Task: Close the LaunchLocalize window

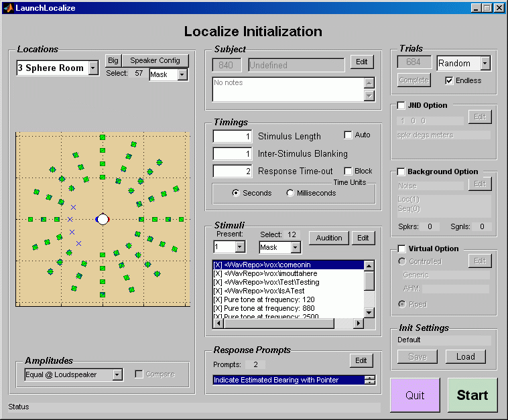Action: pyautogui.click(x=499, y=8)
